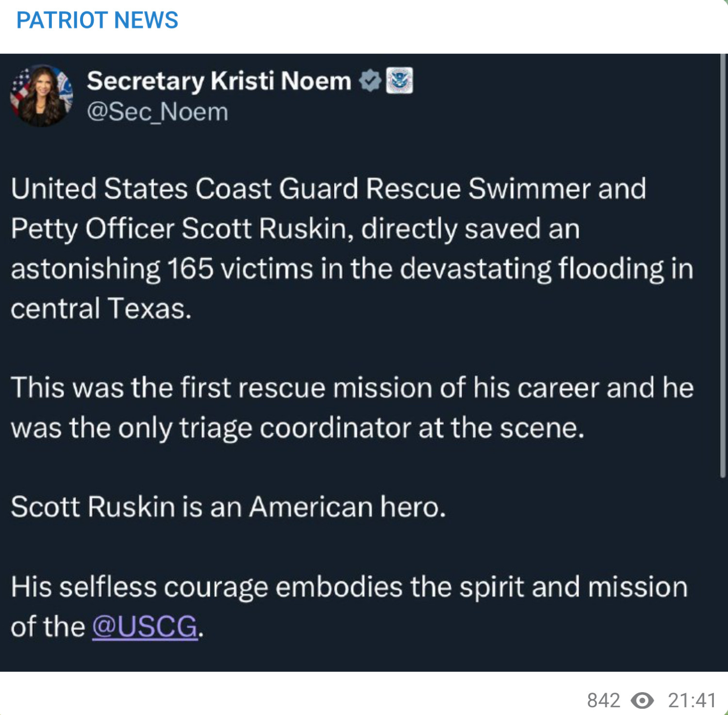728x715 pixels.
Task: Click the 21:41 message timestamp
Action: 692,700
